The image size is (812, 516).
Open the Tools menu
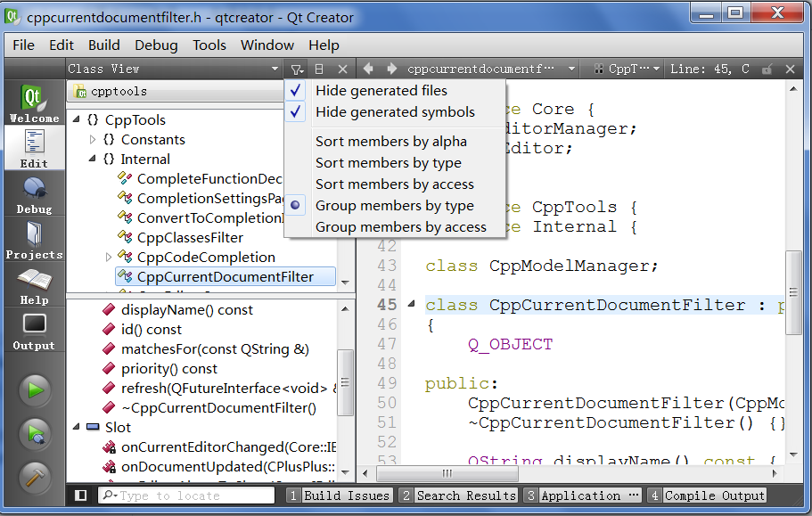point(209,45)
